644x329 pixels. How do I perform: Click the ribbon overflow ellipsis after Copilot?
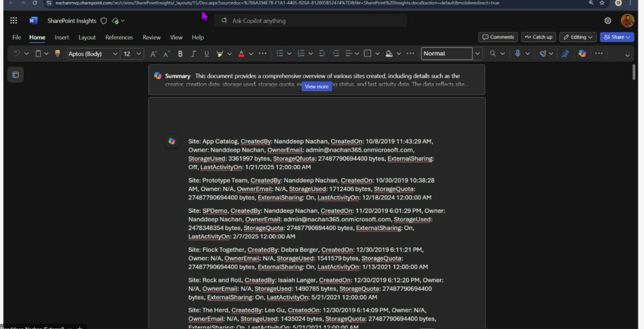(x=599, y=53)
